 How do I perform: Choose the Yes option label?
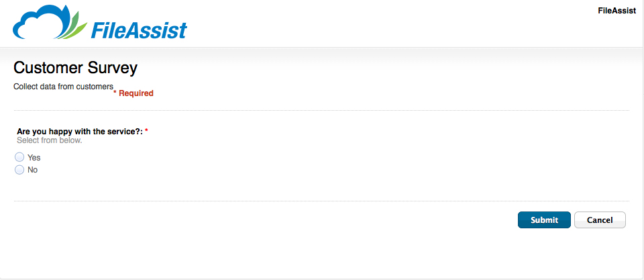(x=34, y=158)
